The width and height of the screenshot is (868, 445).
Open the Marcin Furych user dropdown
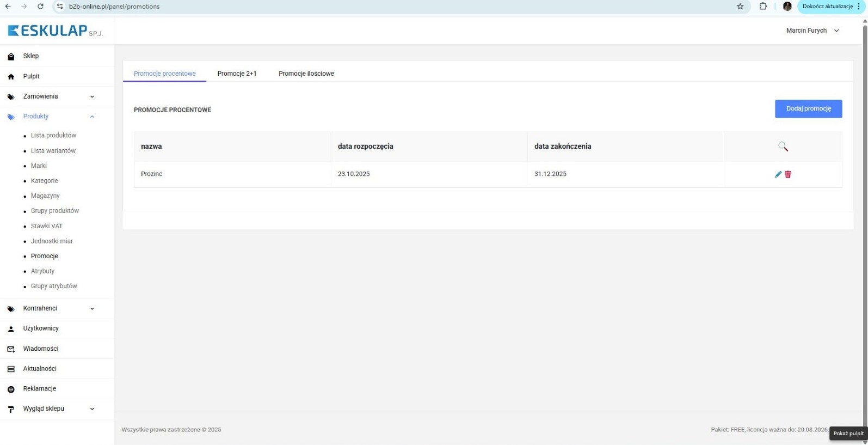812,31
